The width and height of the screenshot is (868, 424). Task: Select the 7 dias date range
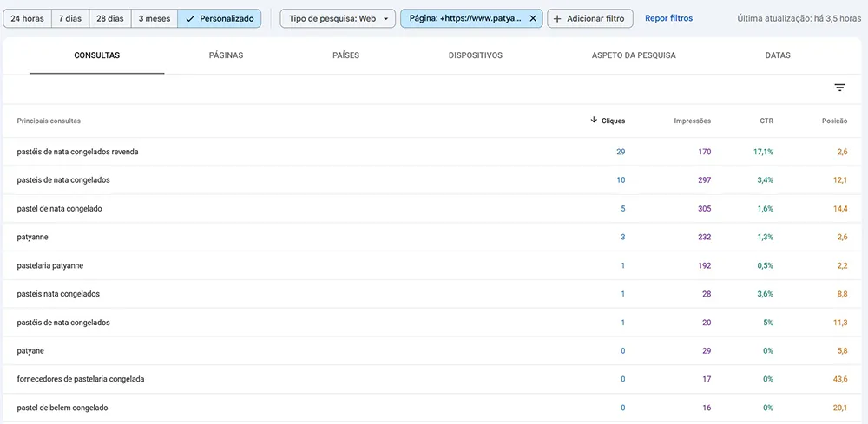(x=70, y=18)
